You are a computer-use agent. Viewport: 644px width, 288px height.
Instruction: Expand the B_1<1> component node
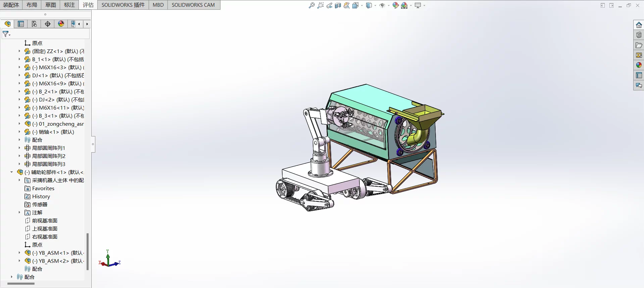19,59
